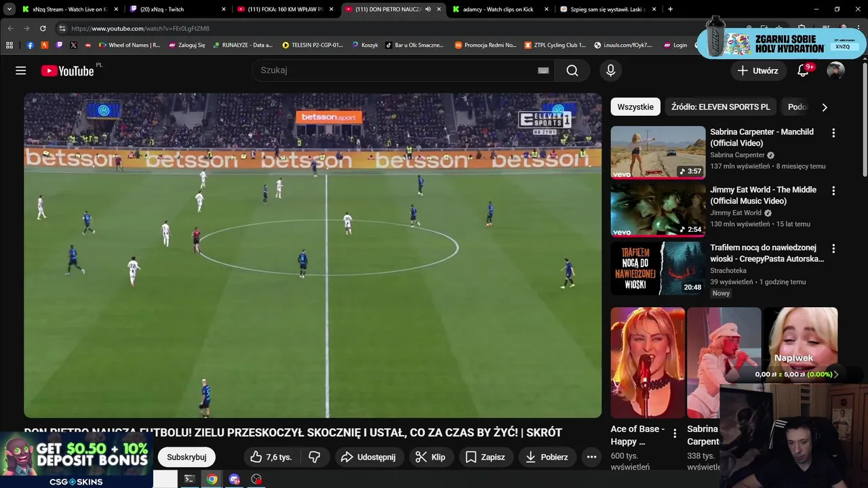Like the video with thumbs up 7,6 tys.
The width and height of the screenshot is (868, 488).
(271, 457)
